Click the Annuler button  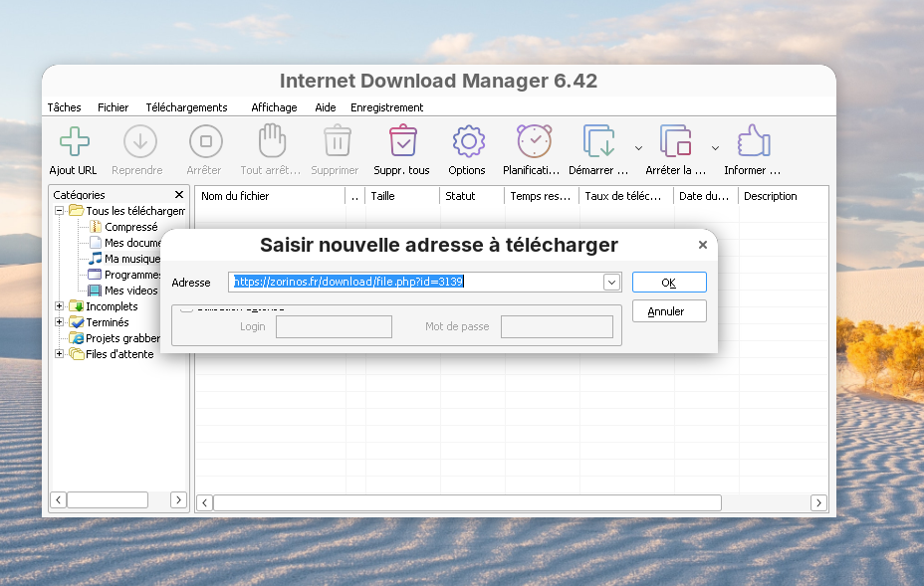point(668,311)
